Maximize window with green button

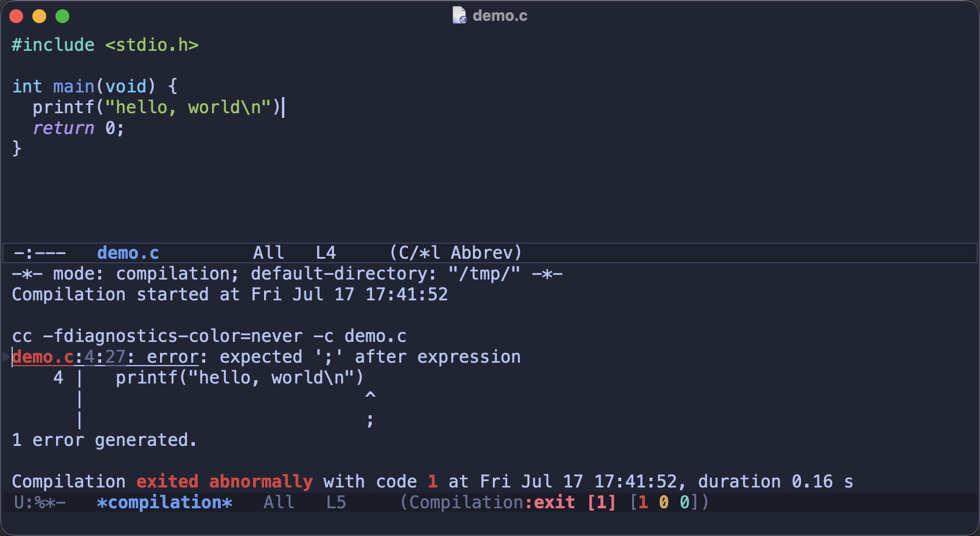coord(62,16)
